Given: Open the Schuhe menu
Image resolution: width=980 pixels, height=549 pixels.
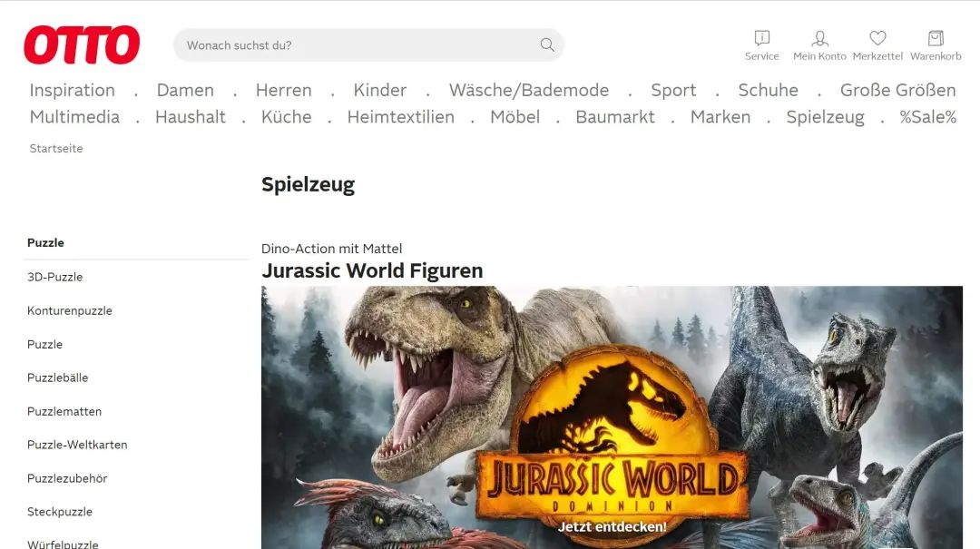Looking at the screenshot, I should pyautogui.click(x=769, y=90).
